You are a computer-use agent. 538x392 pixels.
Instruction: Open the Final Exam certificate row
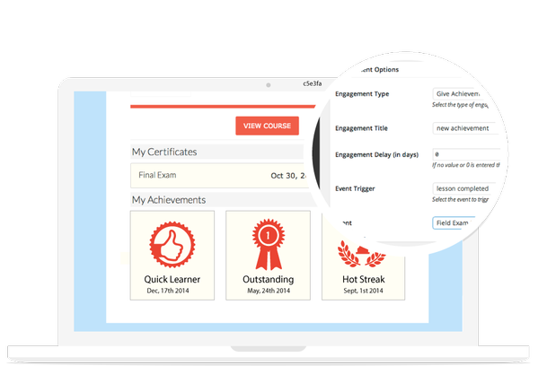click(219, 176)
